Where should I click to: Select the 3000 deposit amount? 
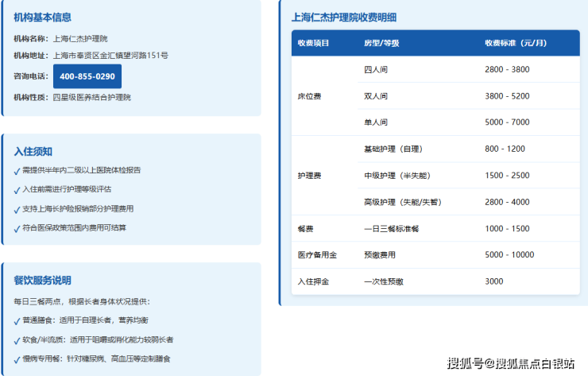(494, 281)
